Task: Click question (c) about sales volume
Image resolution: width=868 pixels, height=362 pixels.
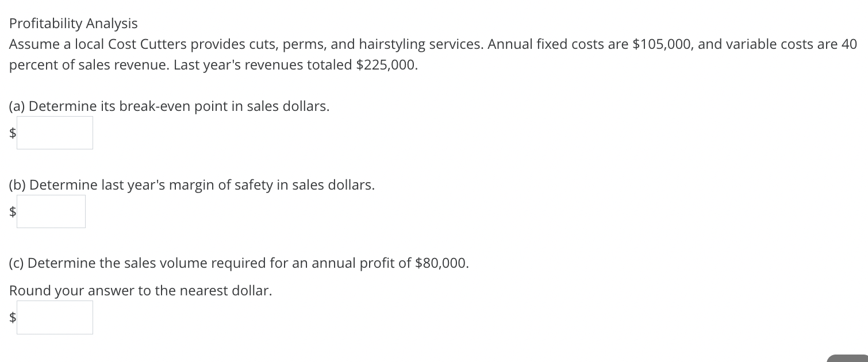Action: pos(239,263)
